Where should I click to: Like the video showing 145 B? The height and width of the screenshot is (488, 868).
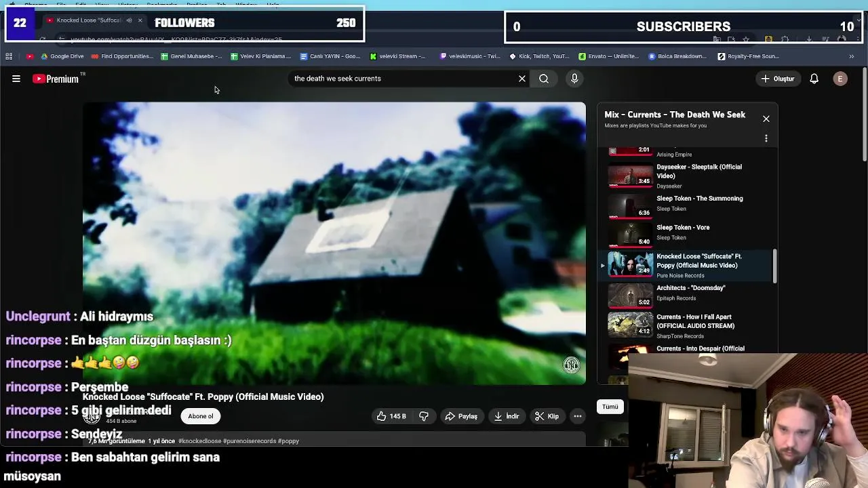391,416
